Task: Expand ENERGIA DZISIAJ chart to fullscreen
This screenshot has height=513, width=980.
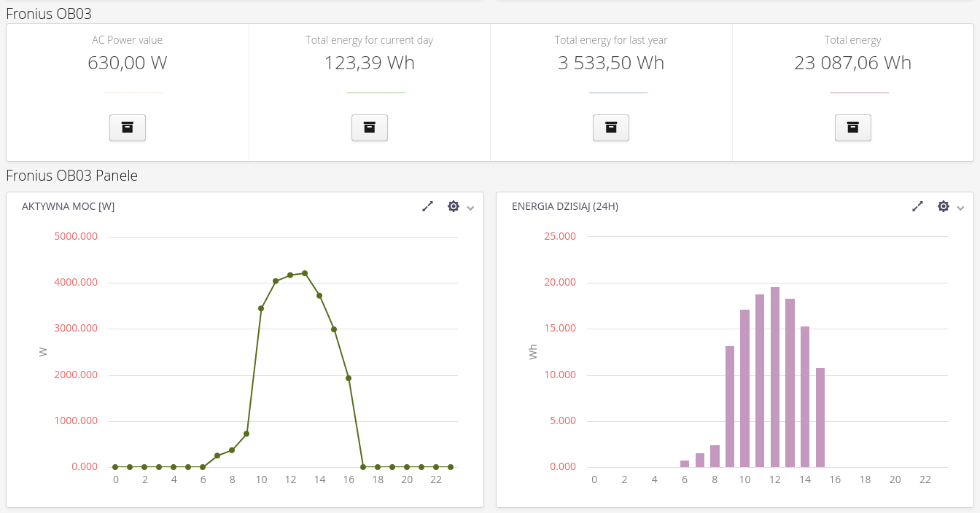Action: coord(918,206)
